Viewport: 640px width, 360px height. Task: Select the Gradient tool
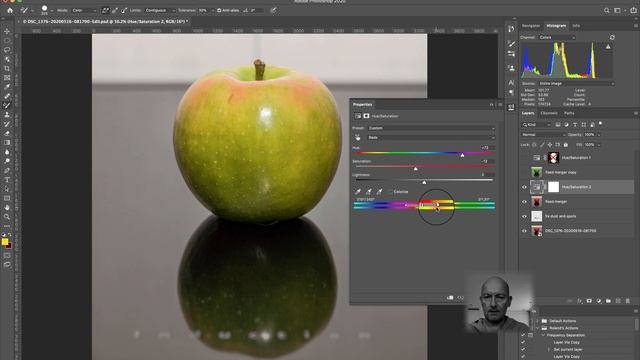[7, 142]
